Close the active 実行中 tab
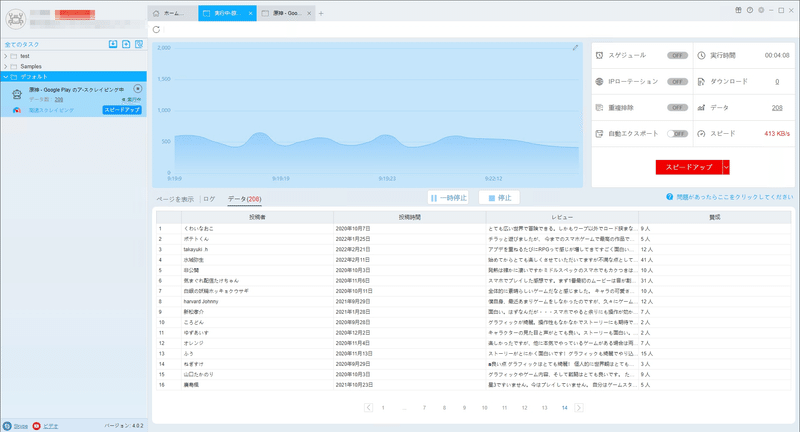Screen dimensions: 800x432 251,13
